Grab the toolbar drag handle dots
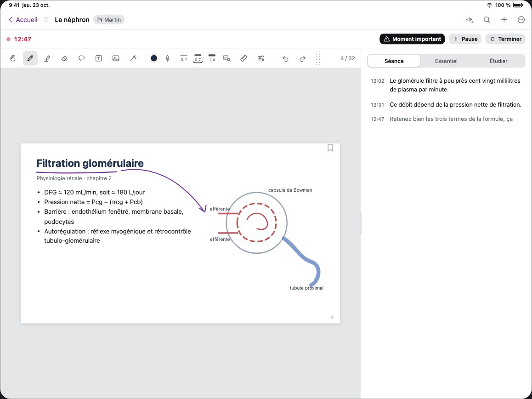The height and width of the screenshot is (399, 532). click(318, 58)
